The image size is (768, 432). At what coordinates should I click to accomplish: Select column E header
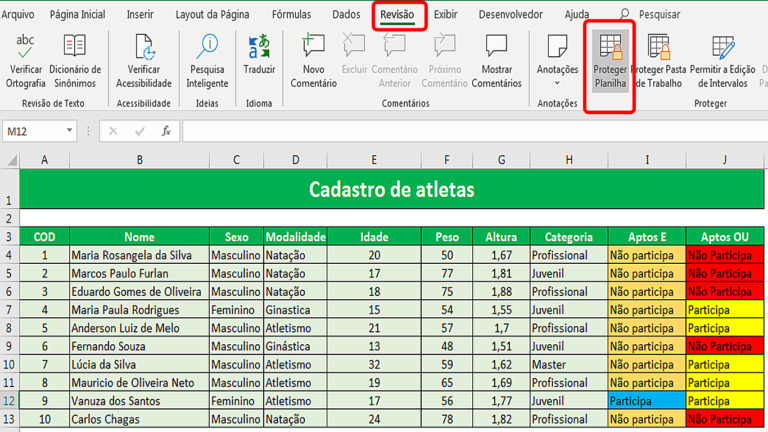click(374, 160)
